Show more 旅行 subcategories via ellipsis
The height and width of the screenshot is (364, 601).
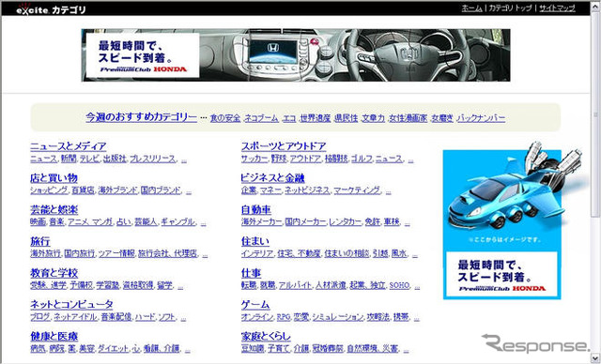click(205, 255)
